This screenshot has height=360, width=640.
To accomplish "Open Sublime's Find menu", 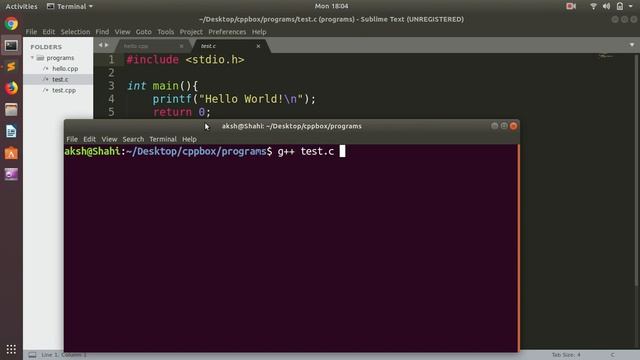I will (102, 32).
